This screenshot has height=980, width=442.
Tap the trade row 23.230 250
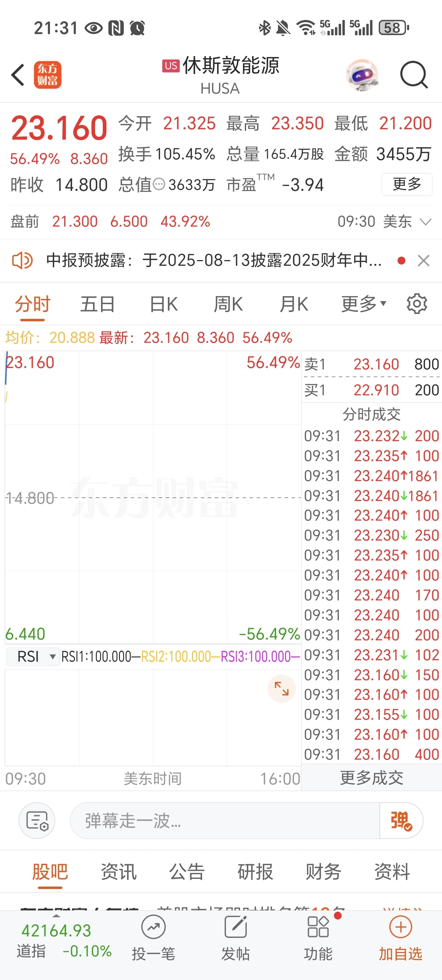[371, 535]
